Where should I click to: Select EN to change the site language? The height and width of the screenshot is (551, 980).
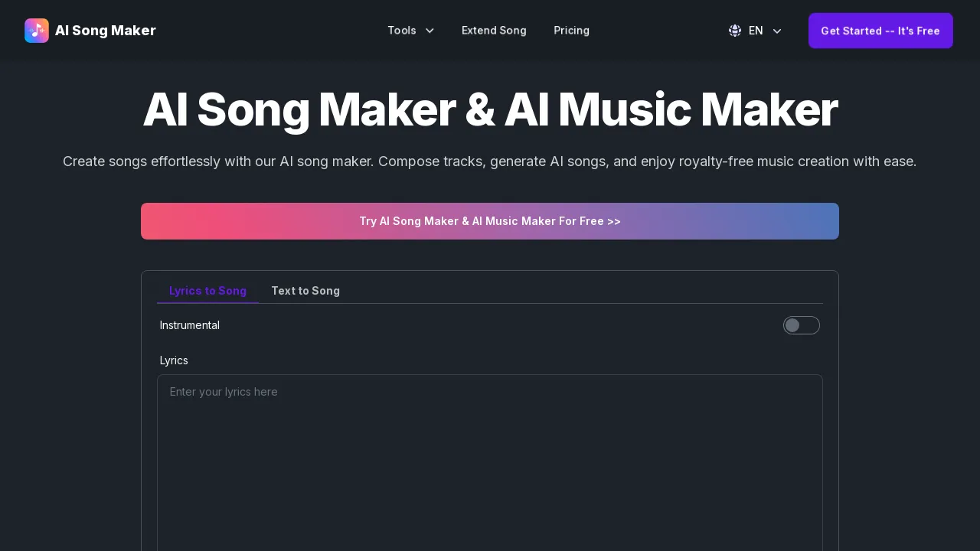pyautogui.click(x=756, y=31)
